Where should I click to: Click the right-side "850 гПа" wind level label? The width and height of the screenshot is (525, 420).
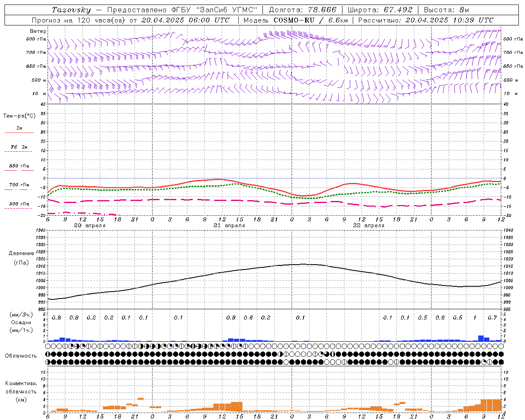[513, 66]
